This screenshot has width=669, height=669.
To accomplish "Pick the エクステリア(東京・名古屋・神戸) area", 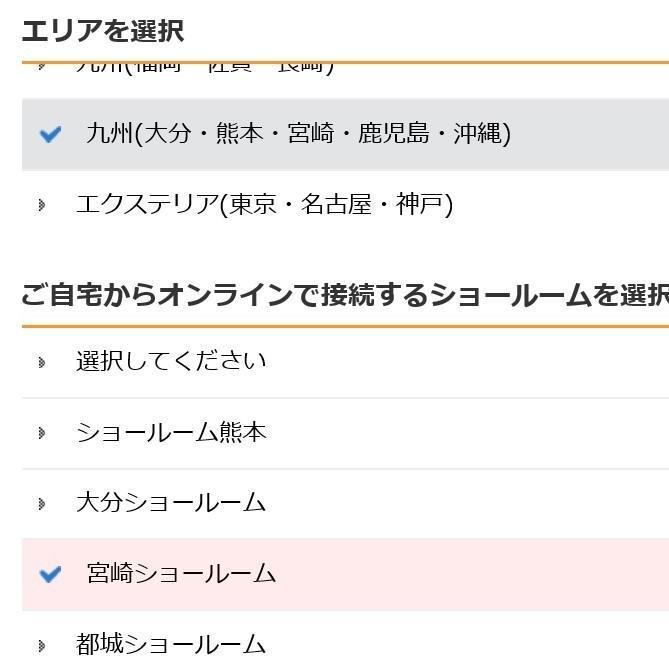I will [x=264, y=205].
